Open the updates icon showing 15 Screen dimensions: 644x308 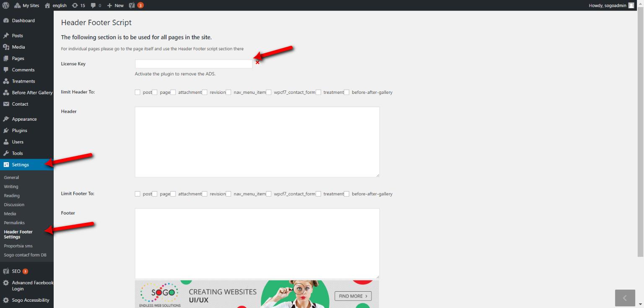click(x=78, y=5)
